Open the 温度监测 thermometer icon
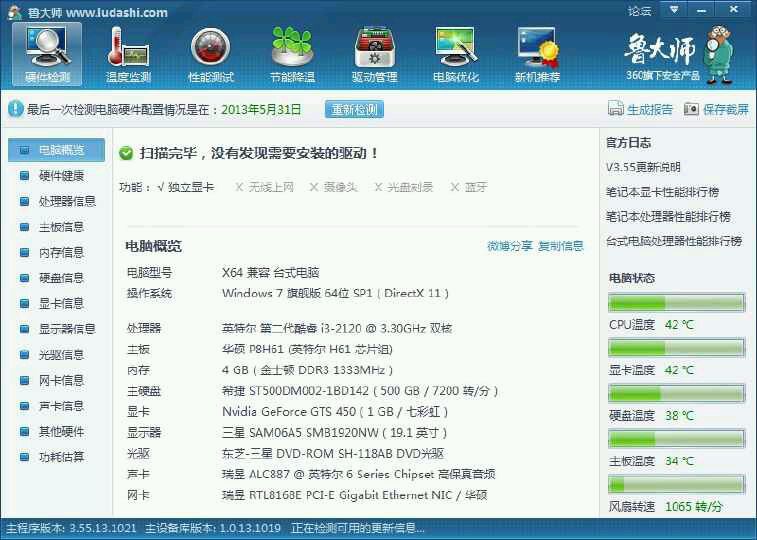 [x=128, y=54]
